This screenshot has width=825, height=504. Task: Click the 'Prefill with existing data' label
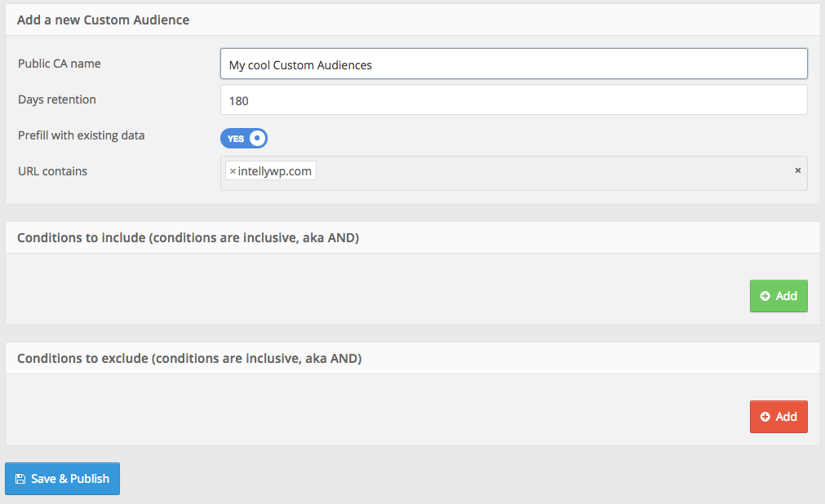[x=82, y=135]
